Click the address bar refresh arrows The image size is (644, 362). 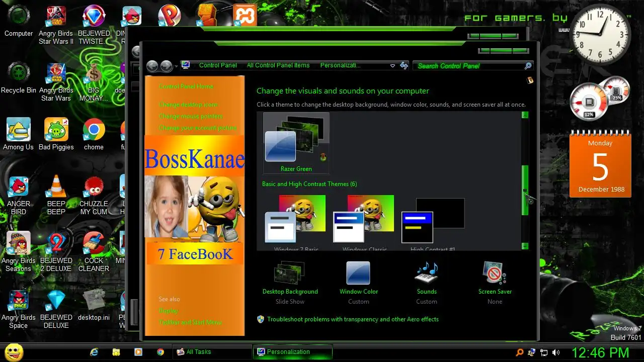[x=404, y=65]
